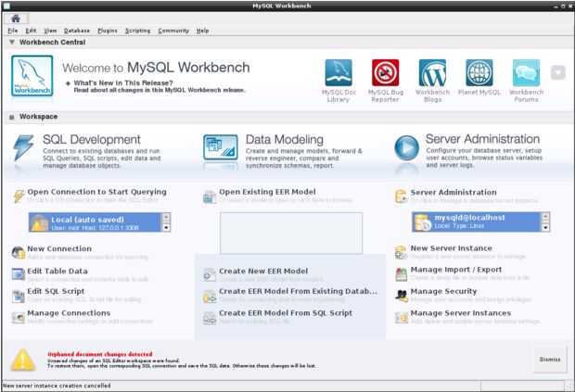Open the Plugins menu
Image resolution: width=575 pixels, height=392 pixels.
108,31
